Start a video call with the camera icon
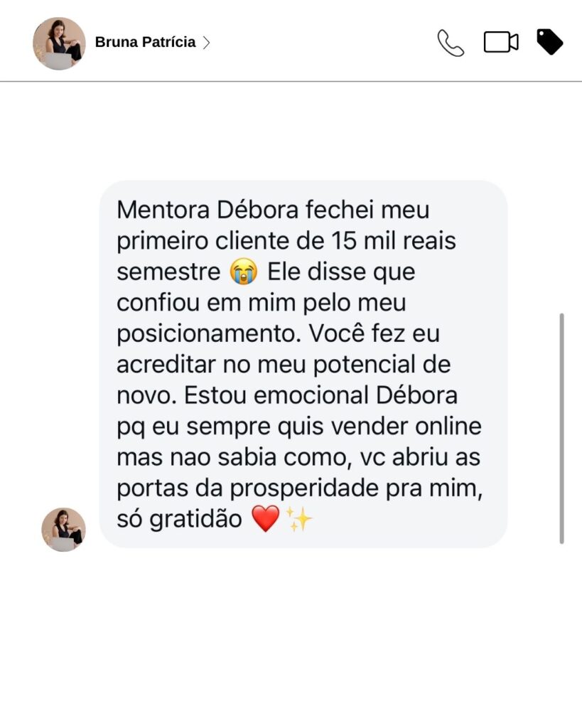Screen dimensions: 582x728 tap(501, 43)
